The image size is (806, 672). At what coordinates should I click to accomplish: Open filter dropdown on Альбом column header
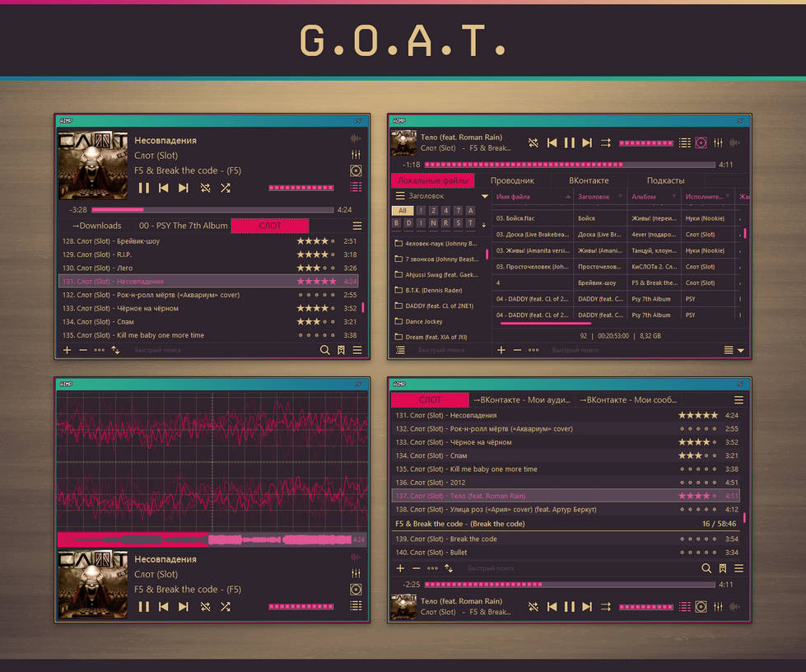point(674,196)
